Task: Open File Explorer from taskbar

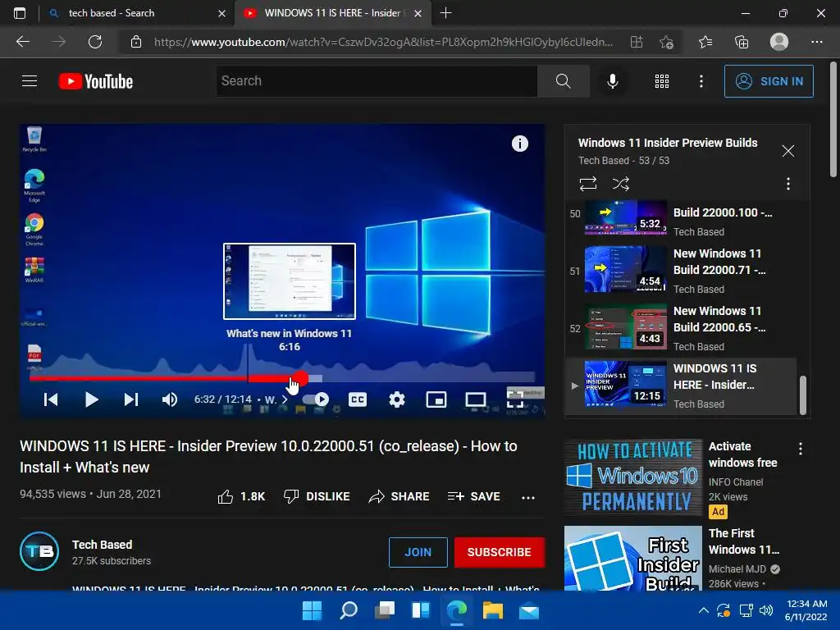Action: click(492, 610)
